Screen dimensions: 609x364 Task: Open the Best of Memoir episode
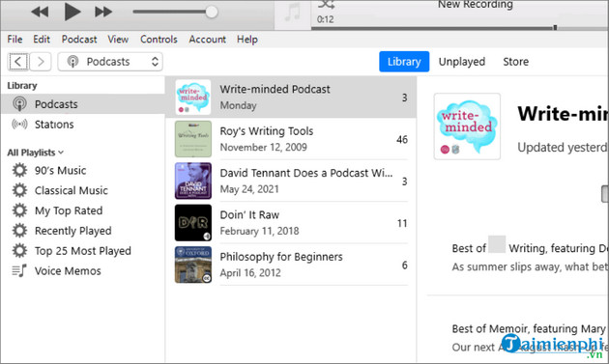point(530,328)
